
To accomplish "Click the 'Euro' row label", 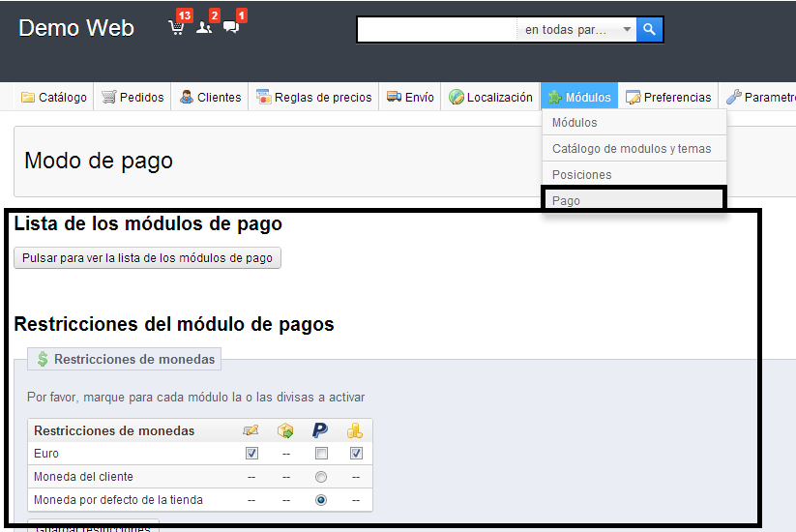I will [x=46, y=454].
